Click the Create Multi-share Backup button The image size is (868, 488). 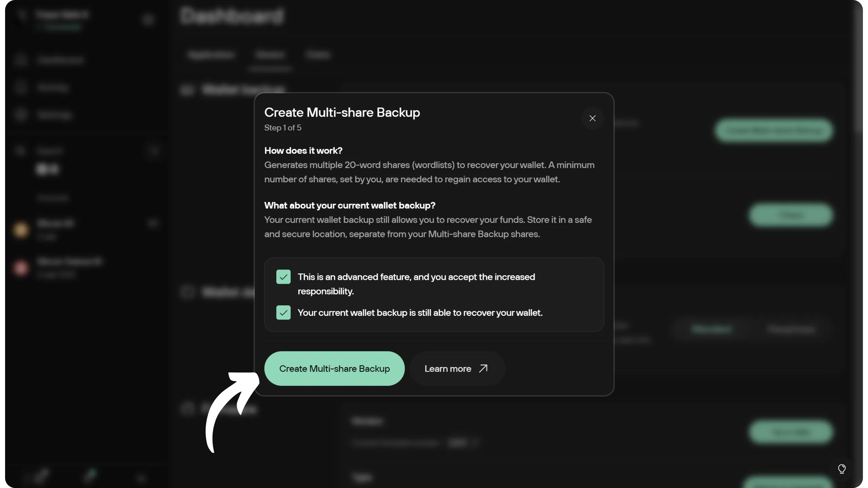coord(334,368)
